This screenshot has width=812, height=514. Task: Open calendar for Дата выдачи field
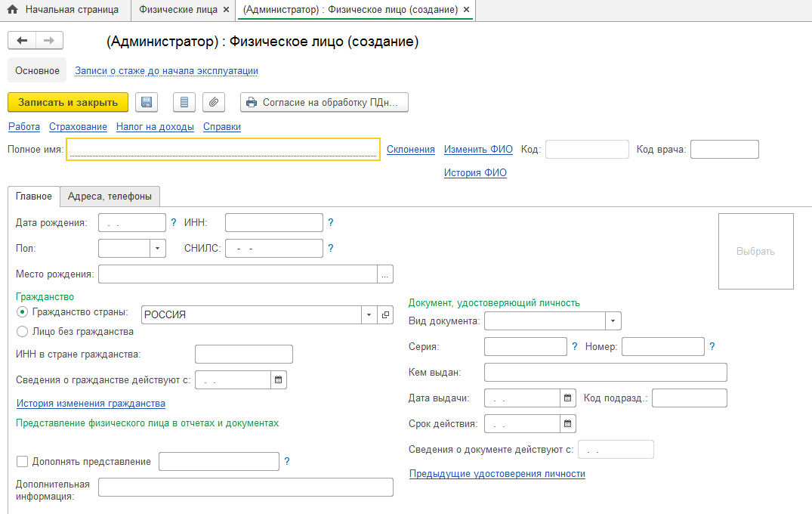(x=568, y=398)
